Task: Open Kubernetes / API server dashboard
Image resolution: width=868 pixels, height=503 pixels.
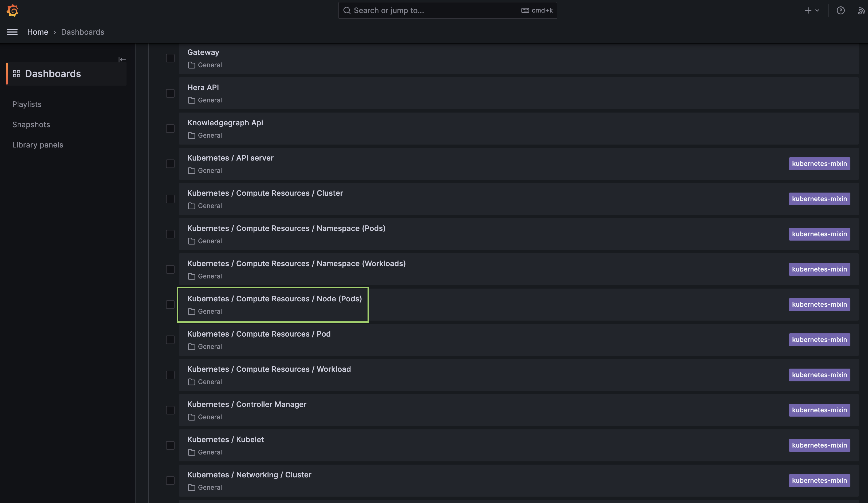Action: (230, 158)
